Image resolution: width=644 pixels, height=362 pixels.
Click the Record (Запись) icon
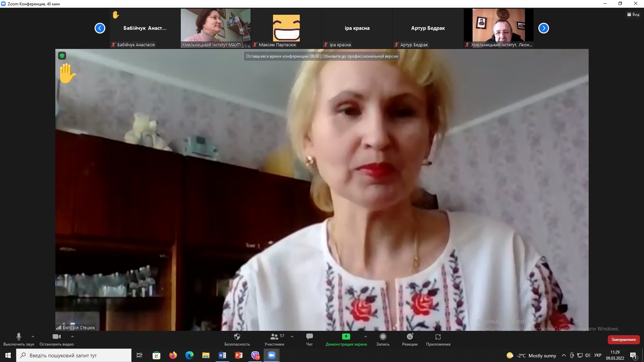click(383, 337)
